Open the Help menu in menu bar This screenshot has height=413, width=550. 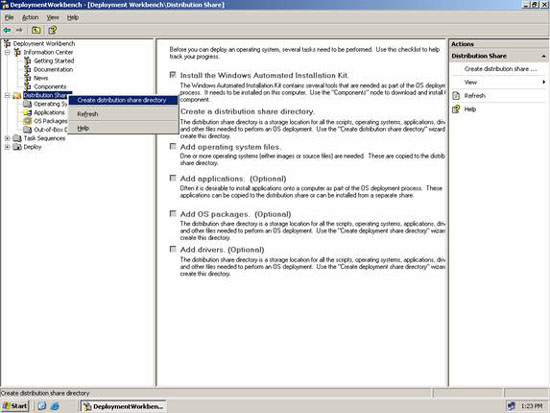(73, 18)
